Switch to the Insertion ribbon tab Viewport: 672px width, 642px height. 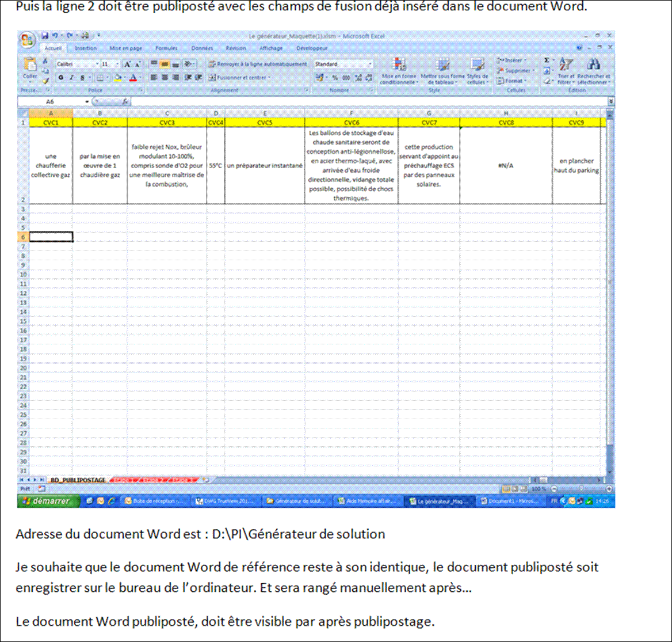pos(86,48)
